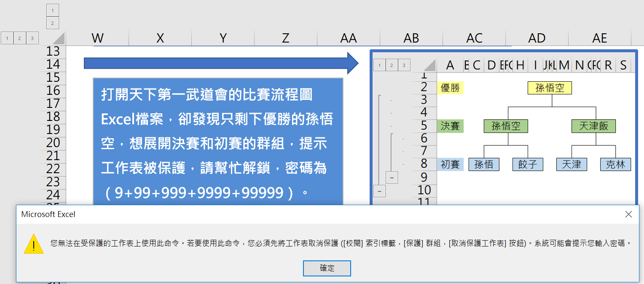Click the blue 初賽 label in the bracket picture

coord(450,164)
